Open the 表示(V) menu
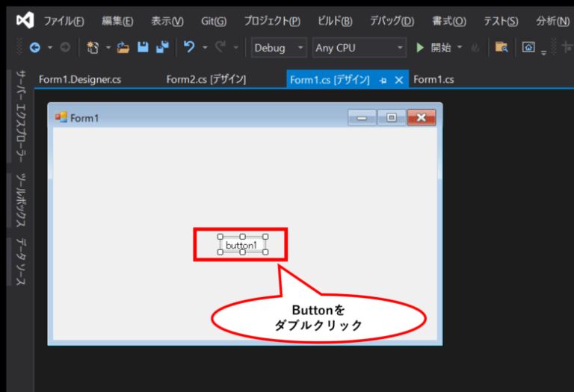Screen dimensions: 574x392 click(x=167, y=21)
